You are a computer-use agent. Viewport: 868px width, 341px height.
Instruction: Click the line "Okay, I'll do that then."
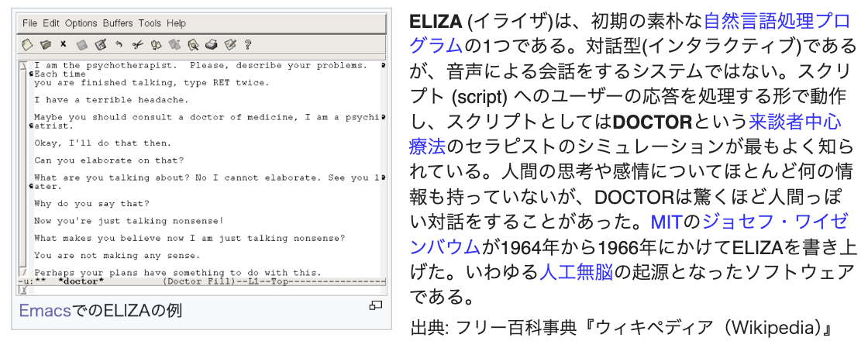102,143
